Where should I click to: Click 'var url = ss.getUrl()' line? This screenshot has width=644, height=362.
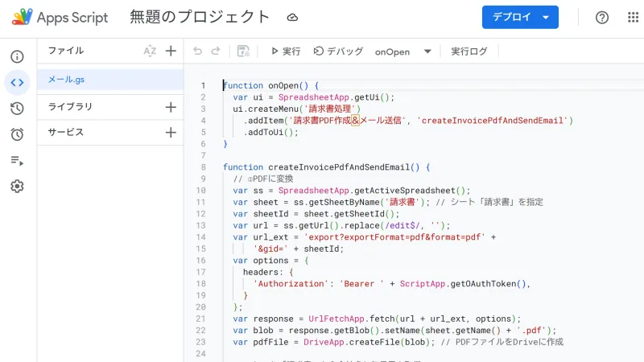click(x=341, y=225)
